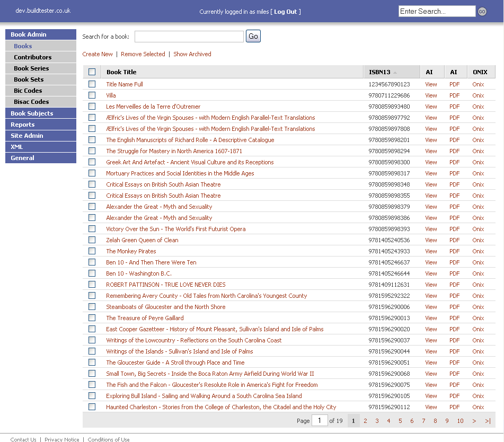This screenshot has height=442, width=504.
Task: Go to page 10 of results
Action: [461, 421]
